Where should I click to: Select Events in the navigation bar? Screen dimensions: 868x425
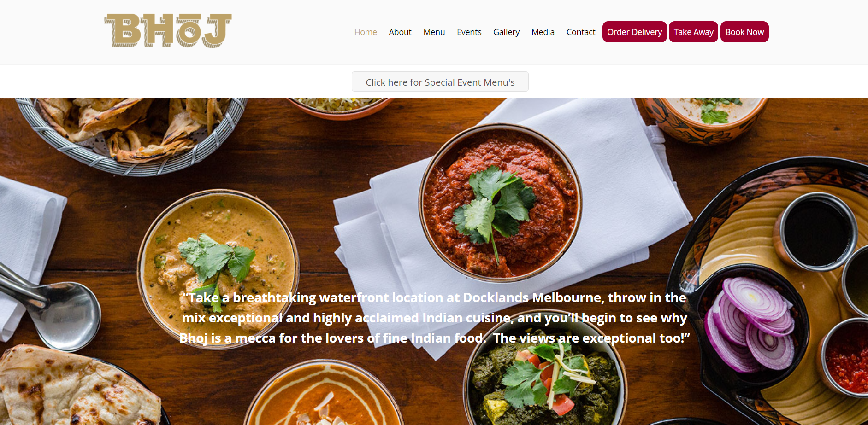point(469,32)
